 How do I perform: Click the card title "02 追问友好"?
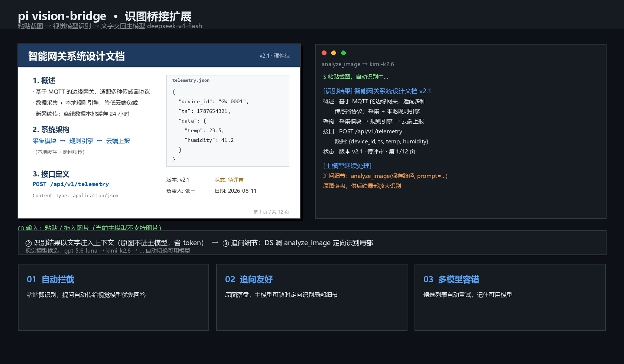pos(249,279)
